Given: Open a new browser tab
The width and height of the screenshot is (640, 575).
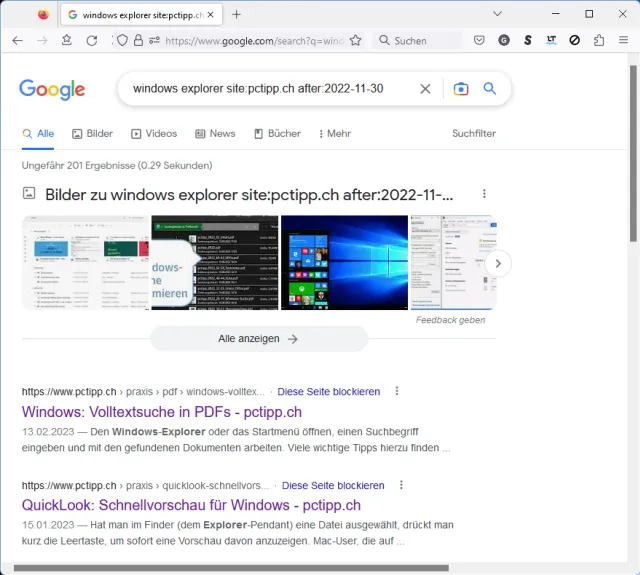Looking at the screenshot, I should point(236,15).
